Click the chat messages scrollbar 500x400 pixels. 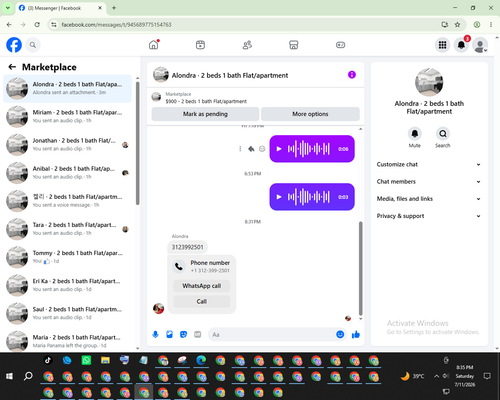(360, 268)
